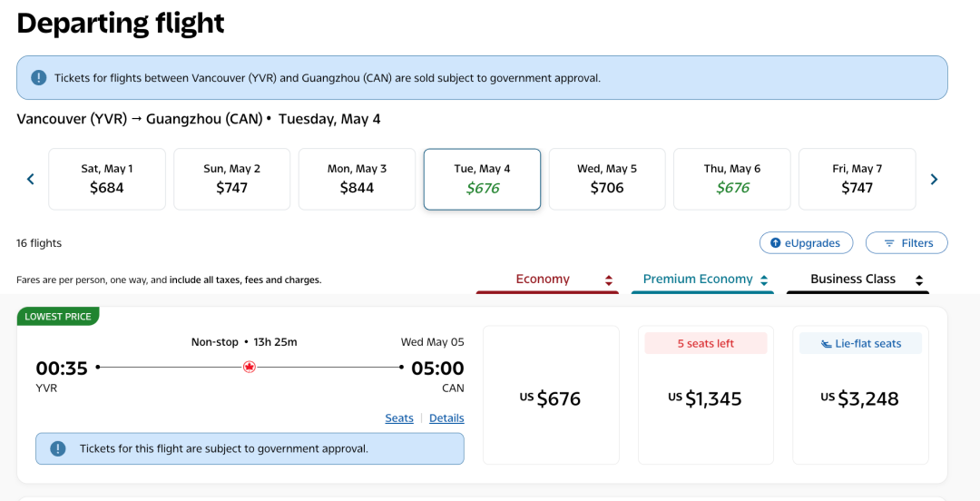
Task: Click the Air Canada maple leaf logo on flight line
Action: point(250,368)
